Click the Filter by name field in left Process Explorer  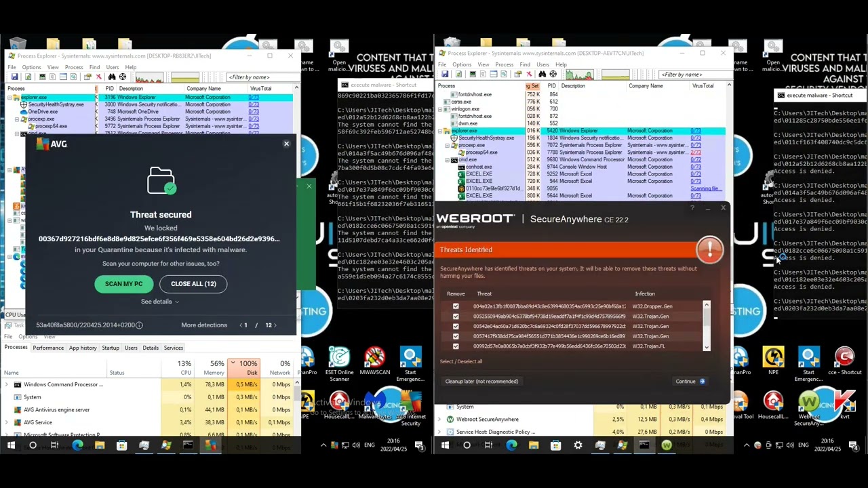pos(262,77)
